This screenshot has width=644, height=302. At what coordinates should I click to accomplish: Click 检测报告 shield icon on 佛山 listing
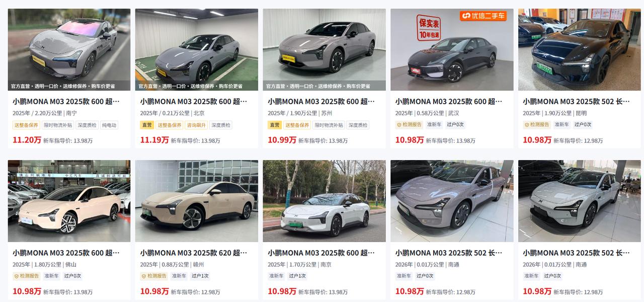pos(17,276)
